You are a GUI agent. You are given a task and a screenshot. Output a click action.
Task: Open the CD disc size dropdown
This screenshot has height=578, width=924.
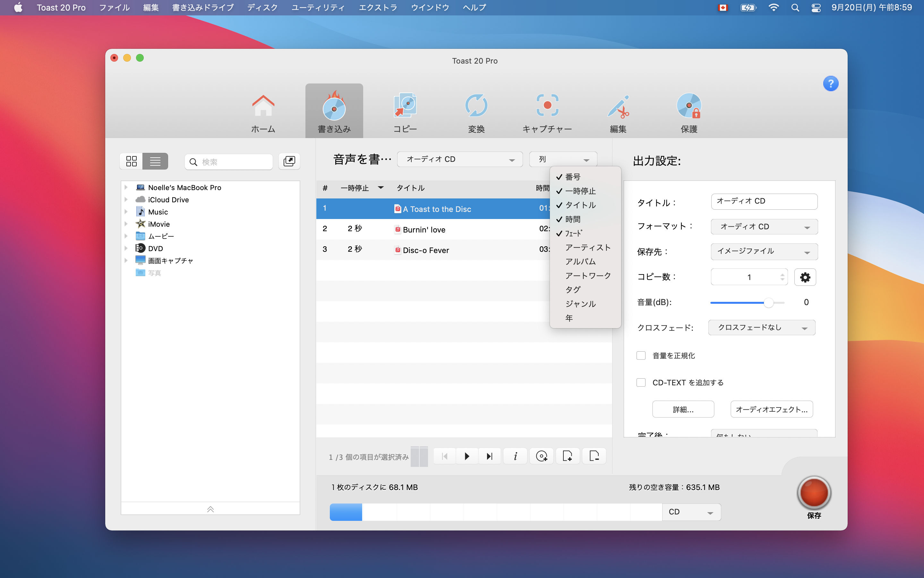pyautogui.click(x=691, y=512)
